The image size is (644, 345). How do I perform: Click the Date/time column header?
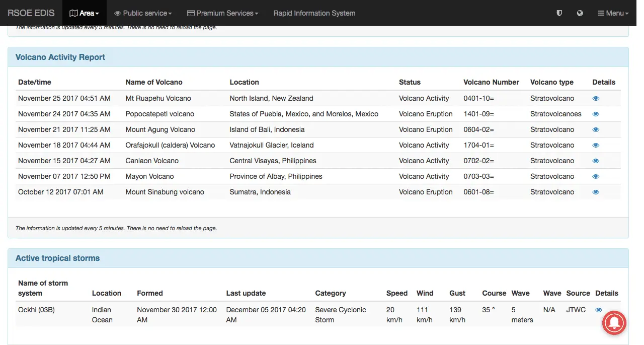point(35,82)
